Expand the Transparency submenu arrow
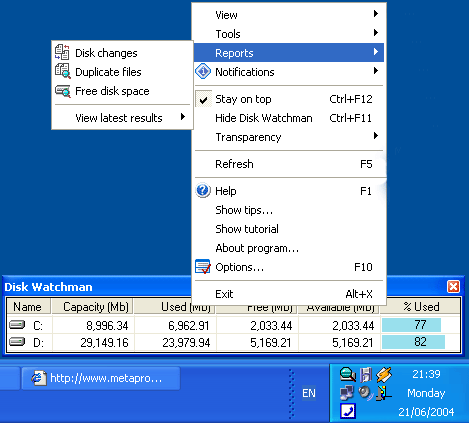The image size is (469, 423). pos(376,136)
